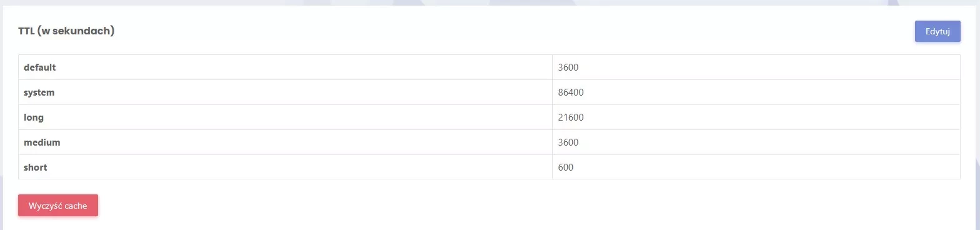This screenshot has height=230, width=980.
Task: Click the 3600 value in medium row
Action: pyautogui.click(x=568, y=142)
